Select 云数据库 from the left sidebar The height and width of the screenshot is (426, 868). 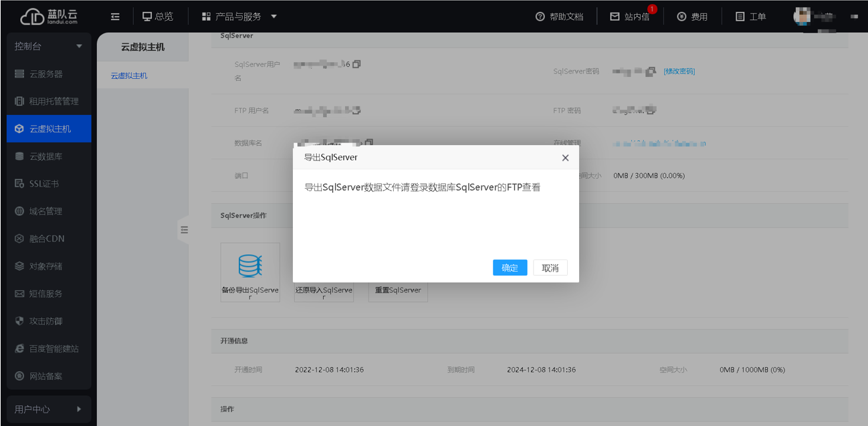pyautogui.click(x=43, y=156)
